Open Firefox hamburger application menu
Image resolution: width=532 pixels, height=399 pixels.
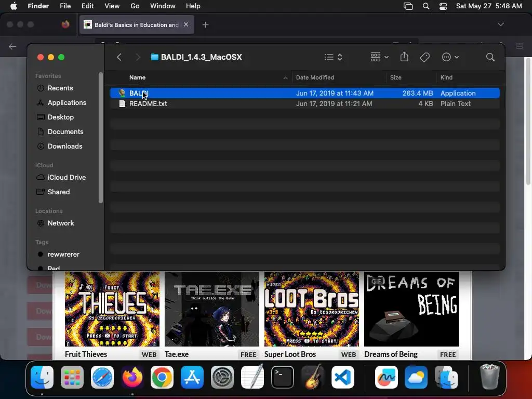pos(520,46)
